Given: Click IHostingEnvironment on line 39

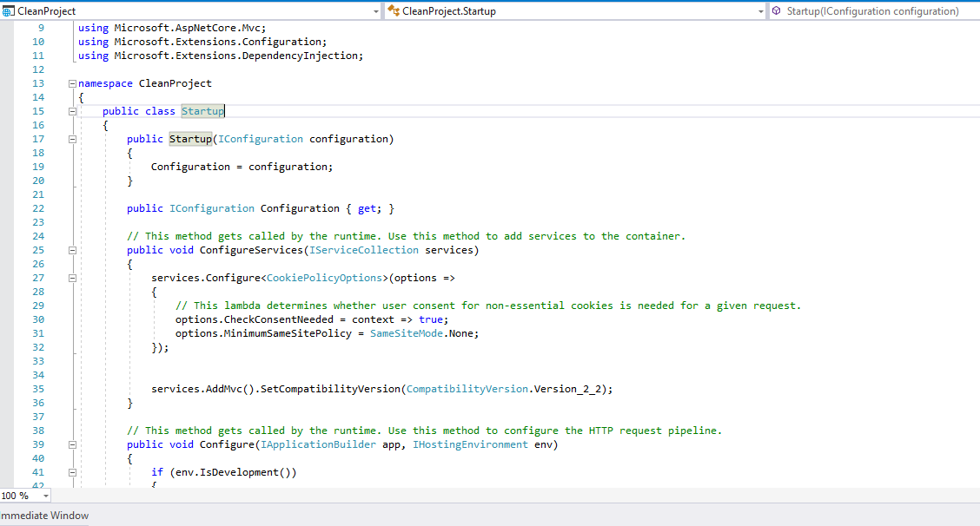Looking at the screenshot, I should (x=470, y=444).
